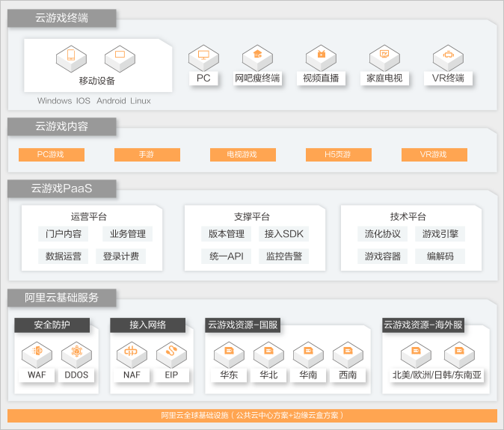
Task: Click the Windows text label
Action: coord(55,101)
